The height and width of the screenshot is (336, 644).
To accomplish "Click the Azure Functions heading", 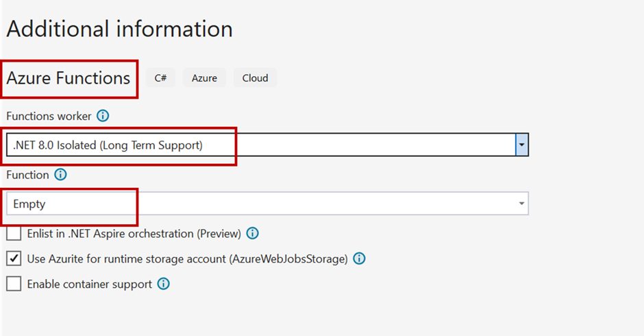I will coord(69,78).
